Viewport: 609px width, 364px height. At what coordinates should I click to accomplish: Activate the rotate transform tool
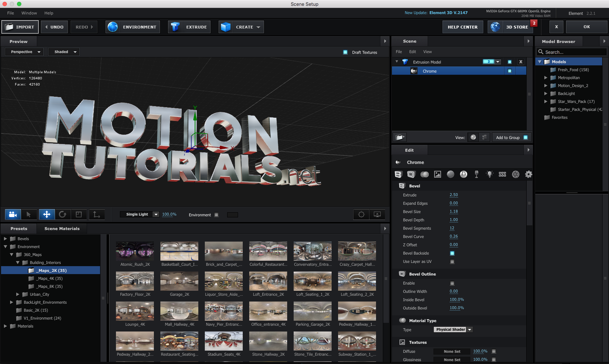click(62, 214)
